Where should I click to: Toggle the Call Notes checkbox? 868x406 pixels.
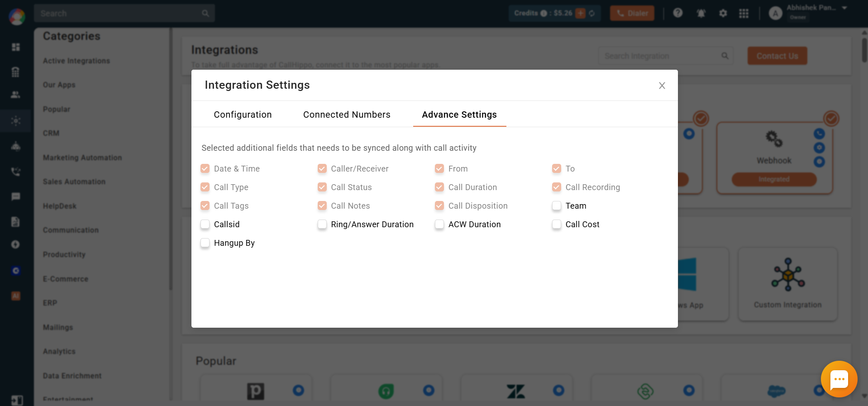tap(322, 206)
